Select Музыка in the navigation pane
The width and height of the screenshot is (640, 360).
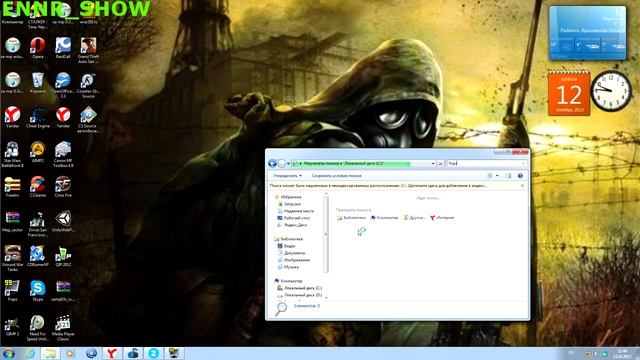pos(291,267)
